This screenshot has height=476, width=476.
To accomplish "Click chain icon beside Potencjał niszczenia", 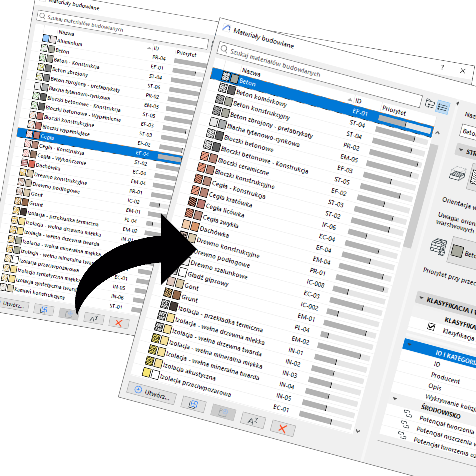I will [405, 425].
